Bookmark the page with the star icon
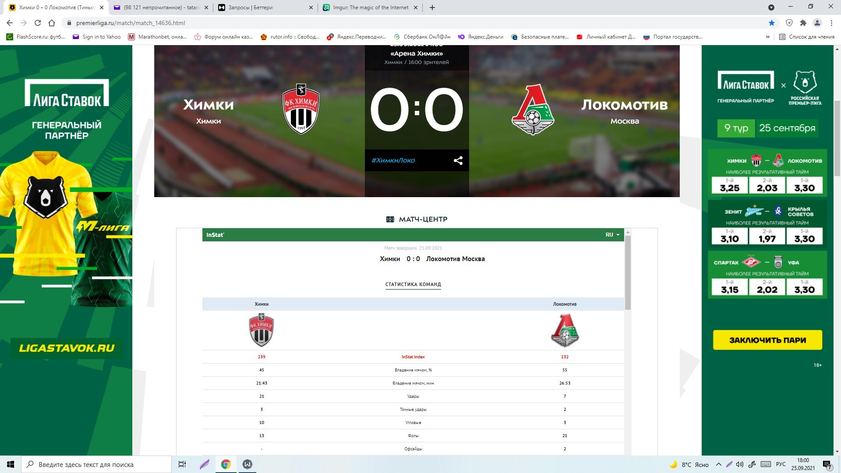 pos(771,23)
